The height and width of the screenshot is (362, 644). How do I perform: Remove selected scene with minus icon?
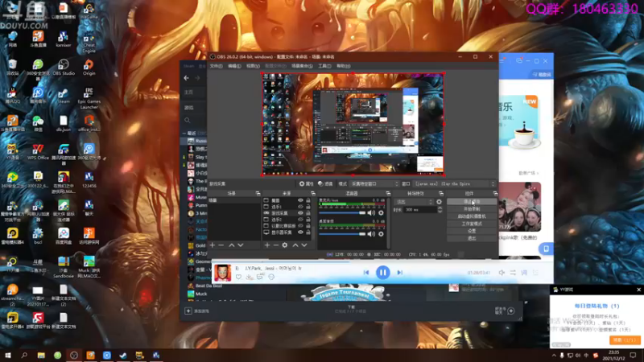point(221,245)
